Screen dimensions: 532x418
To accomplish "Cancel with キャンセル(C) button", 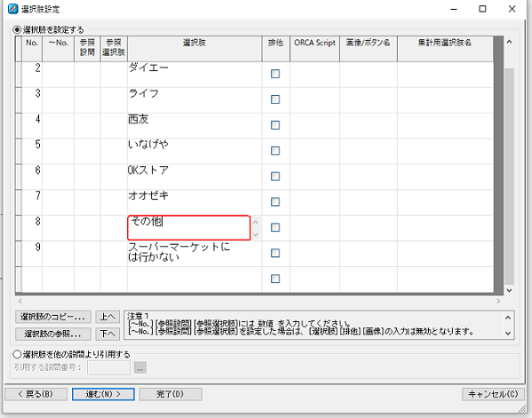I will tap(493, 394).
